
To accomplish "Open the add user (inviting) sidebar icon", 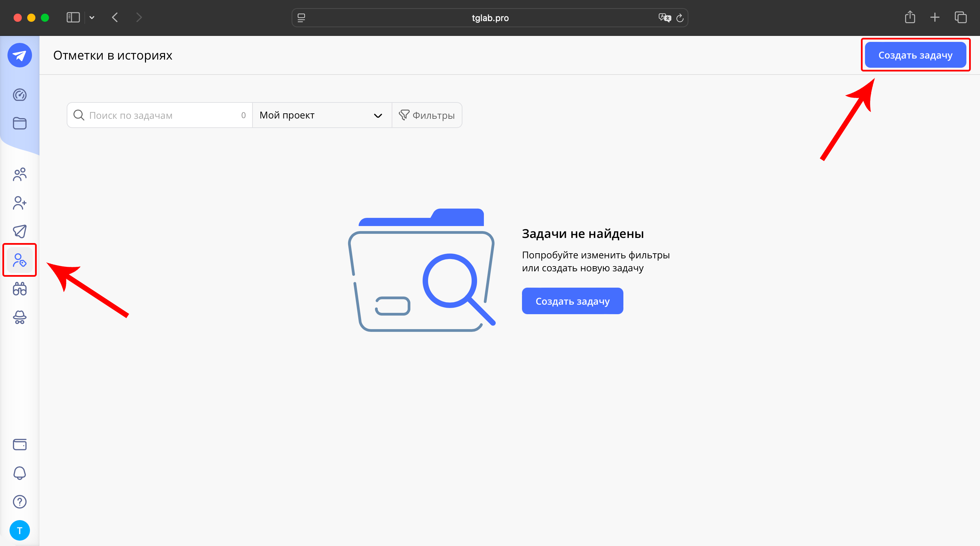I will 20,203.
